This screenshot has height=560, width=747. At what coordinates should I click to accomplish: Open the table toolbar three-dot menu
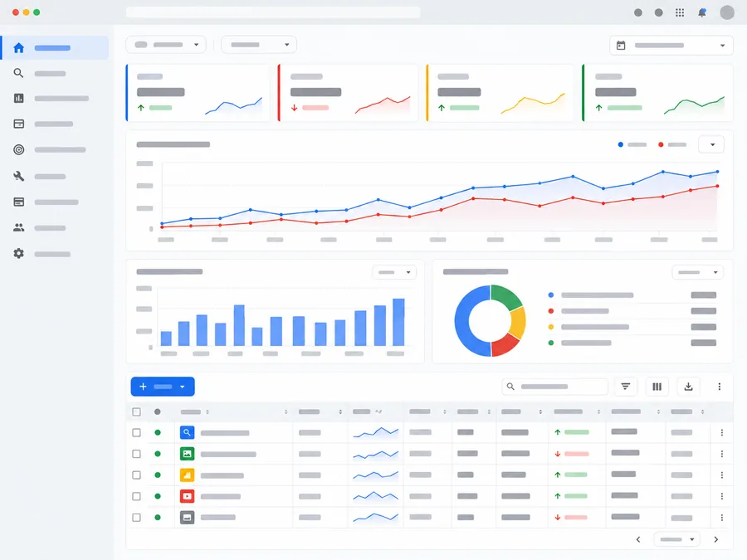[720, 387]
